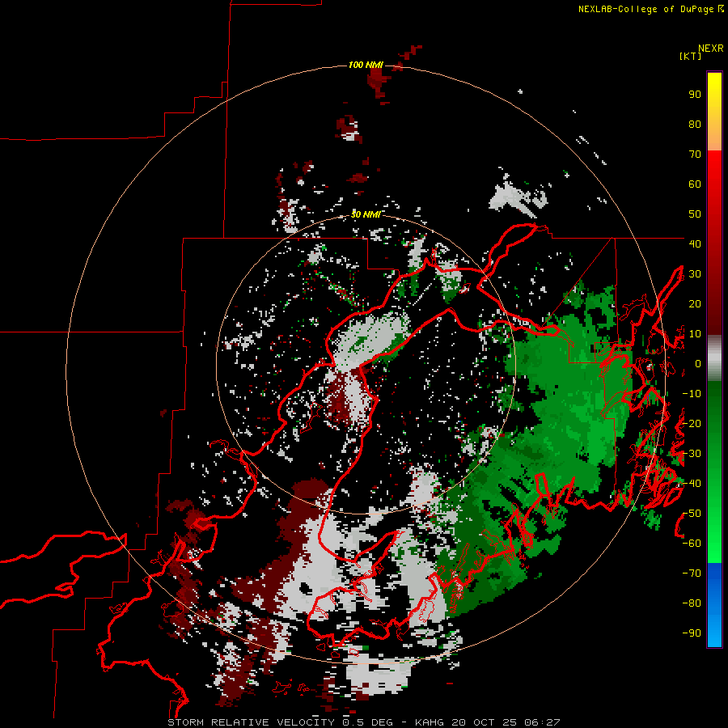Click the NEXLAB-College of DuPage header text
The image size is (728, 728).
(648, 9)
